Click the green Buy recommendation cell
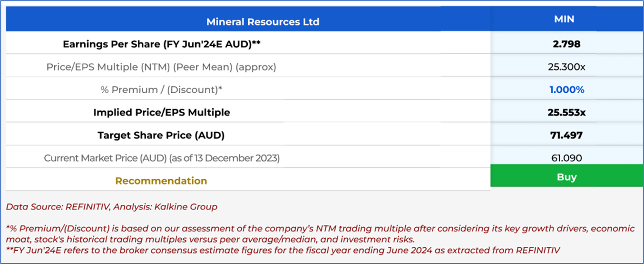 566,177
